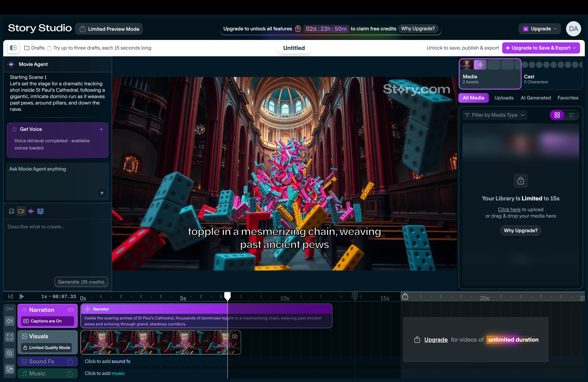Select the All Media tab

click(x=473, y=98)
